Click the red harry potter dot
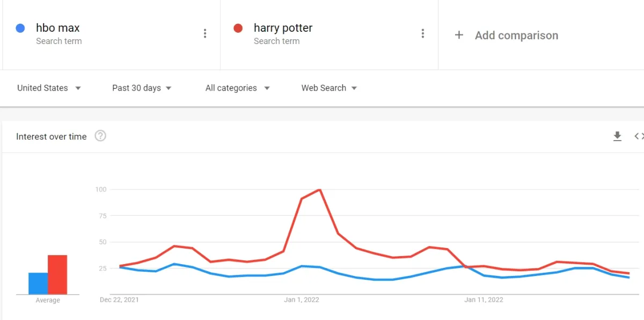This screenshot has width=644, height=320. [x=238, y=28]
